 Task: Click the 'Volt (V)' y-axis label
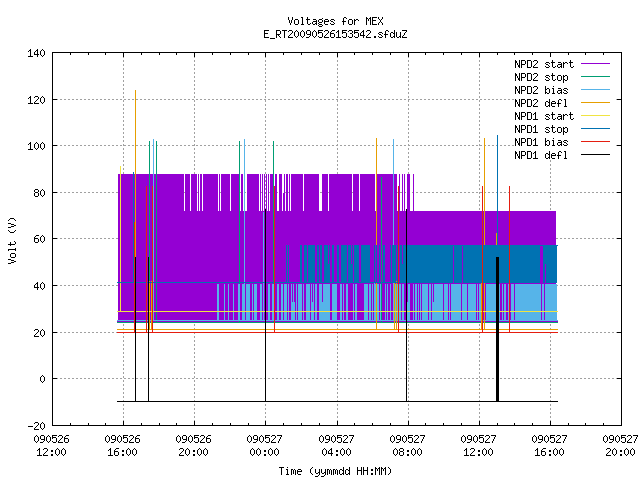tap(13, 240)
